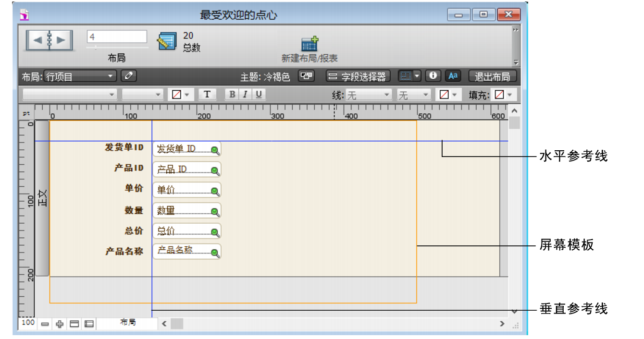Open the 行项目 layout dropdown
The height and width of the screenshot is (339, 644).
pos(80,76)
